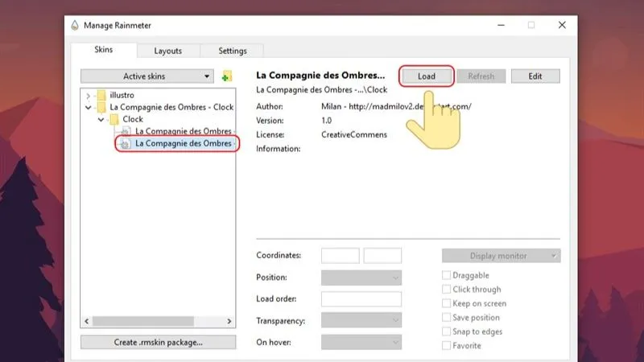Switch to the Settings tab
The image size is (644, 362).
233,51
